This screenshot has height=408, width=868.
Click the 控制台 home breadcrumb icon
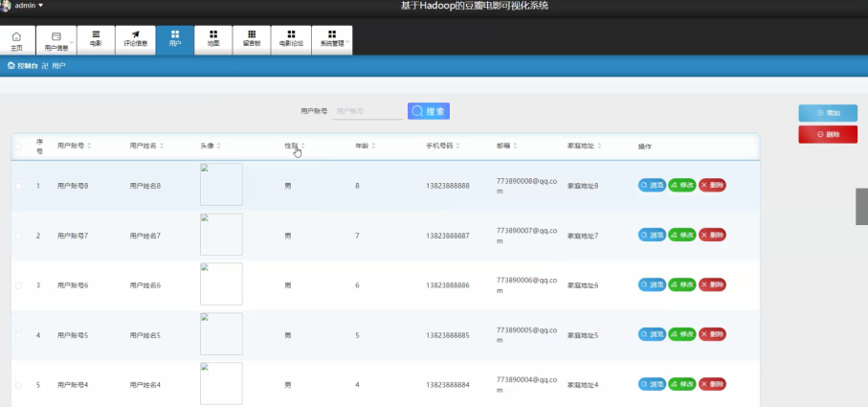11,66
